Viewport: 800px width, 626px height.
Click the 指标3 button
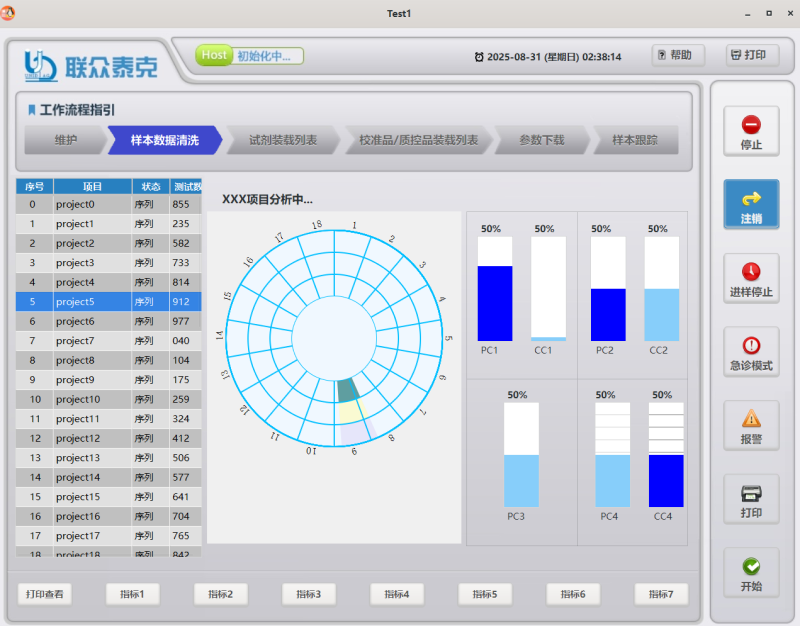[x=309, y=594]
